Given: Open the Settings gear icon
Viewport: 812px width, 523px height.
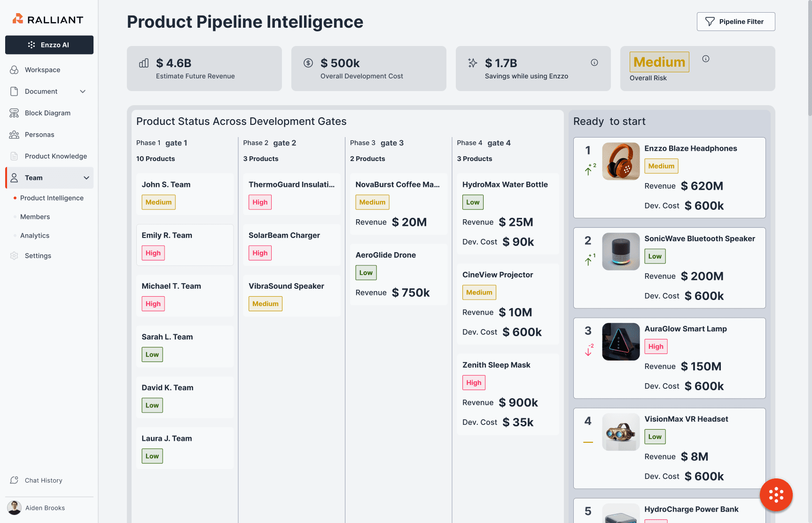Looking at the screenshot, I should click(14, 256).
